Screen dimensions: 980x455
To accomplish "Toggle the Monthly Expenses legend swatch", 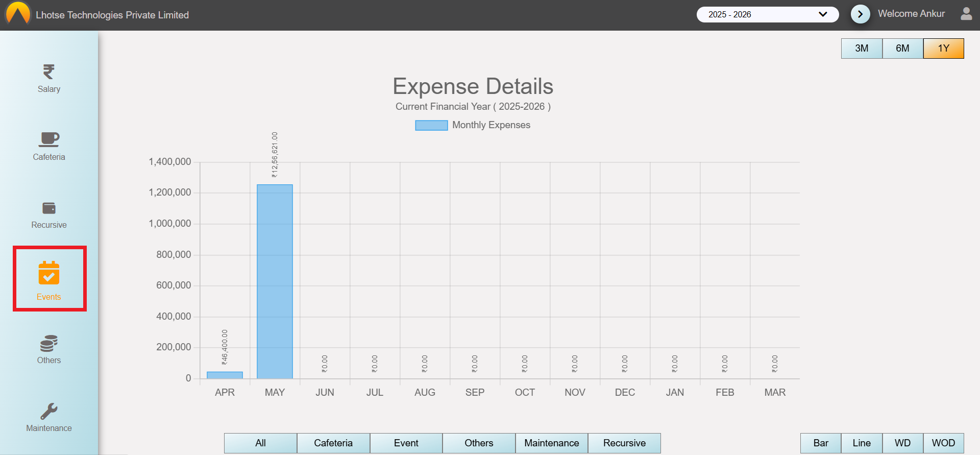I will [x=431, y=126].
